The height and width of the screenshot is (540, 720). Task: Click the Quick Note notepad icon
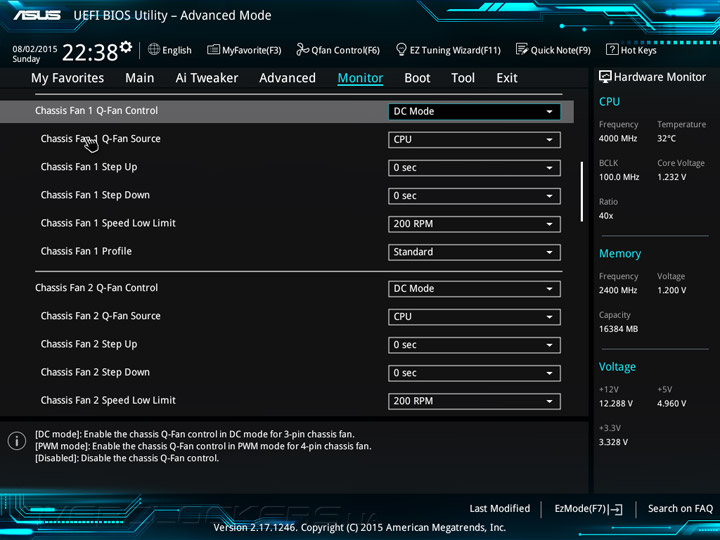tap(522, 49)
